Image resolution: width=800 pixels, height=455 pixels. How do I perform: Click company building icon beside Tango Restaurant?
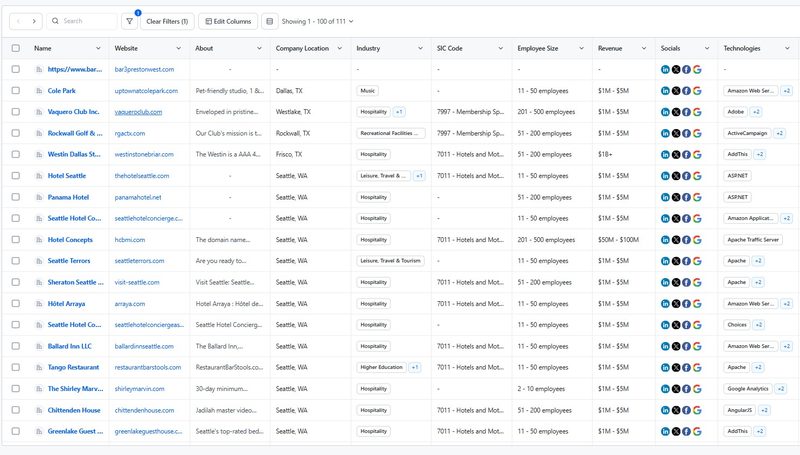[x=39, y=367]
